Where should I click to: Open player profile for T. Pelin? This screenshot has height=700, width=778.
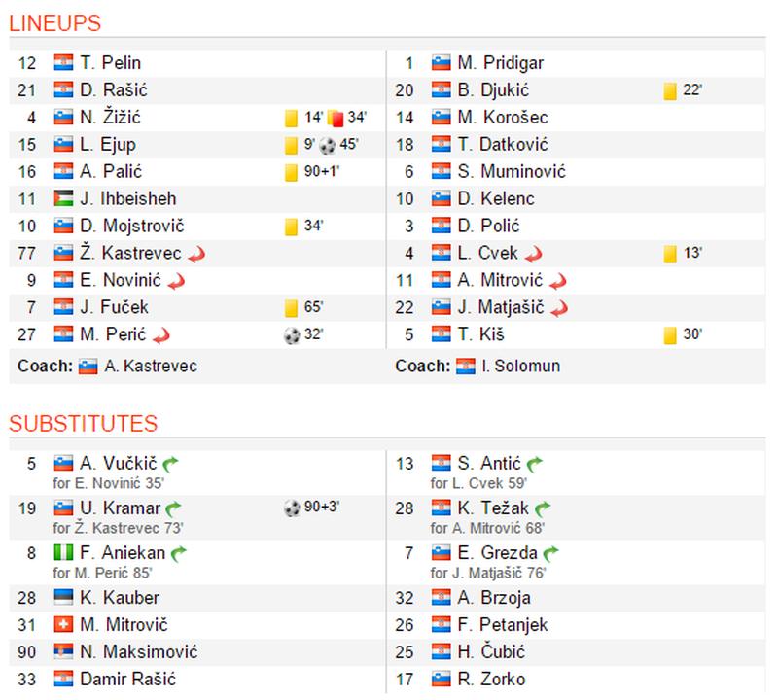click(x=112, y=63)
